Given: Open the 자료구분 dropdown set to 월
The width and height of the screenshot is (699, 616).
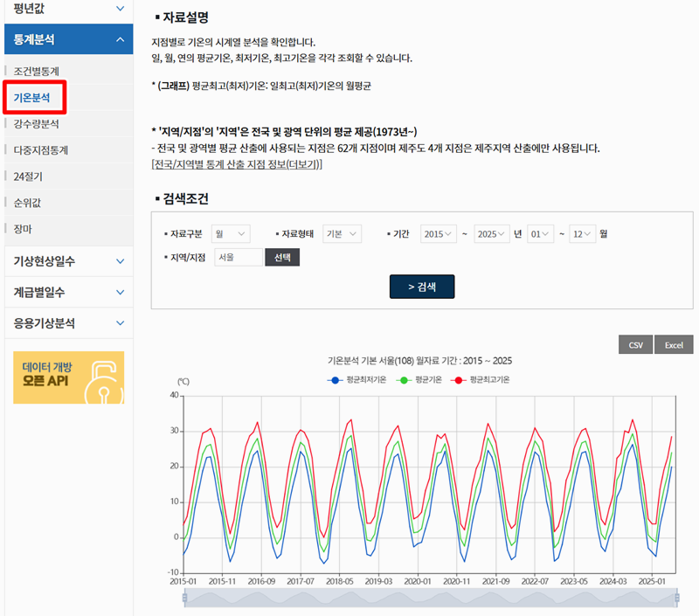Looking at the screenshot, I should coord(231,234).
